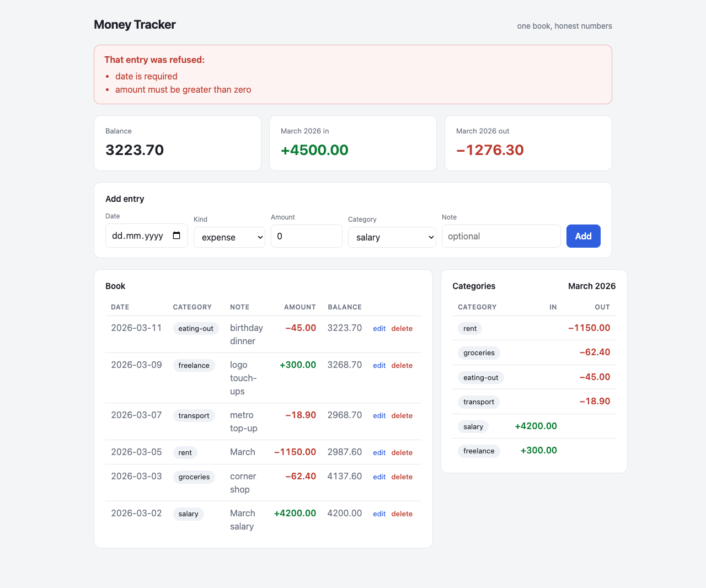
Task: Edit the March rent entry
Action: click(379, 452)
